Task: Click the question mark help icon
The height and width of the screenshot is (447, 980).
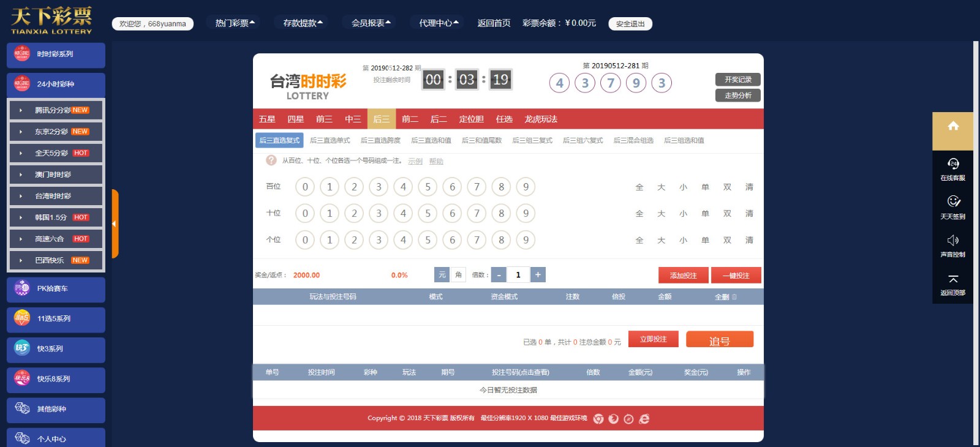Action: 271,160
